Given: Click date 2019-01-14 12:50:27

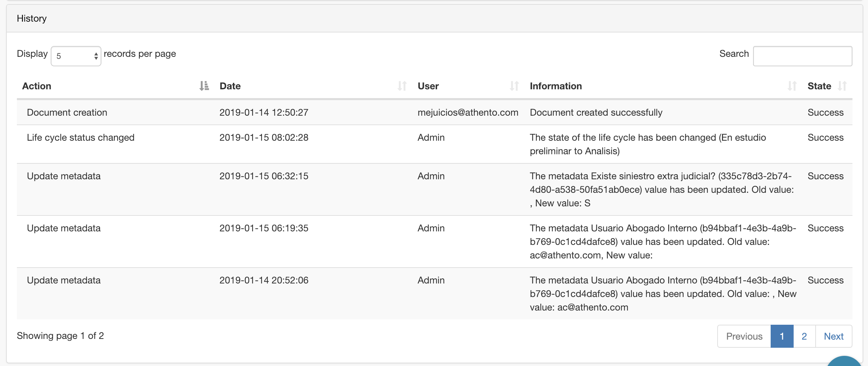Looking at the screenshot, I should coord(264,112).
